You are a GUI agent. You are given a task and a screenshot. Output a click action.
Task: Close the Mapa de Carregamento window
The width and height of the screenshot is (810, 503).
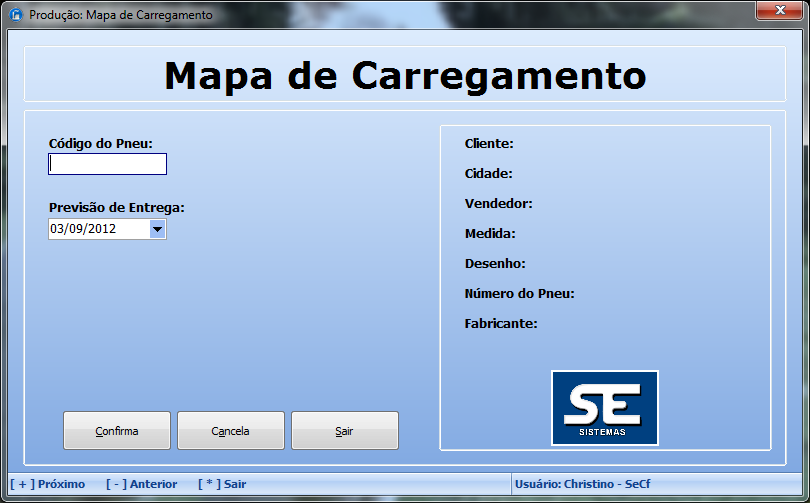(x=777, y=11)
